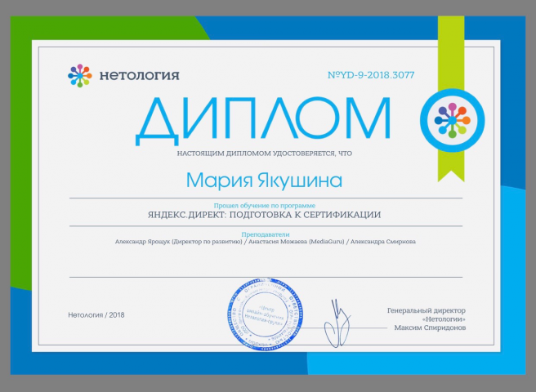The image size is (536, 392).
Task: Click the Преподаватели label
Action: [x=266, y=234]
